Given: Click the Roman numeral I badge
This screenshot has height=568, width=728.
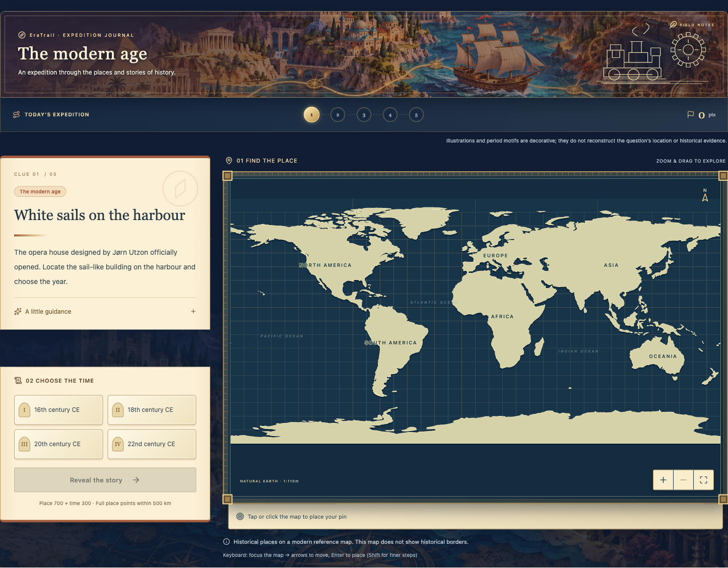Looking at the screenshot, I should click(x=24, y=410).
